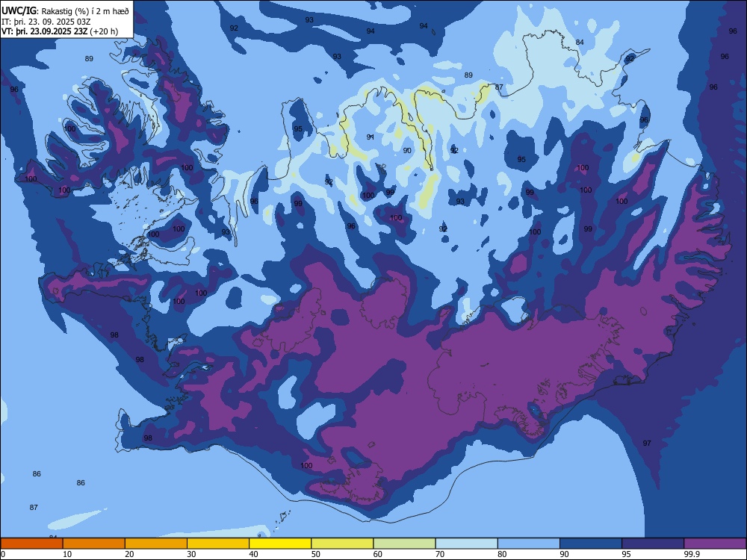This screenshot has height=560, width=747.
Task: Pick the 95–99.9 dark indigo legend swatch
Action: click(x=653, y=544)
